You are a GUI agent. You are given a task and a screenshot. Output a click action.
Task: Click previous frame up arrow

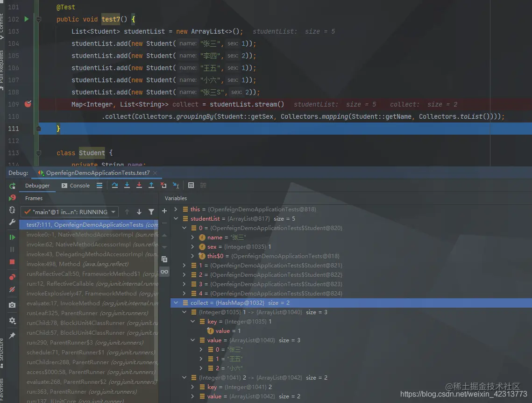[x=127, y=212]
